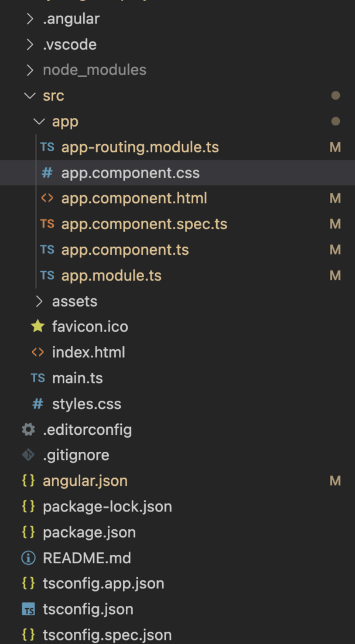The image size is (355, 644).
Task: Open the styles.css file
Action: 87,404
